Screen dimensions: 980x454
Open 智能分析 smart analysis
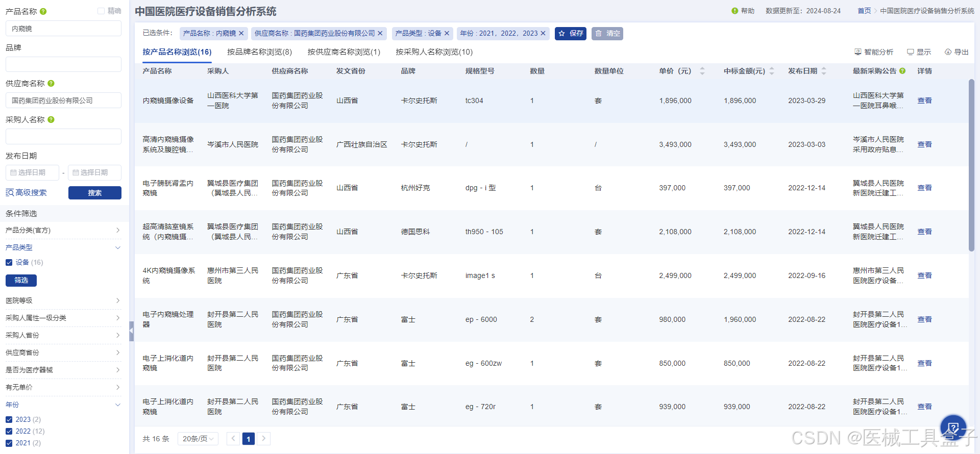[x=874, y=52]
